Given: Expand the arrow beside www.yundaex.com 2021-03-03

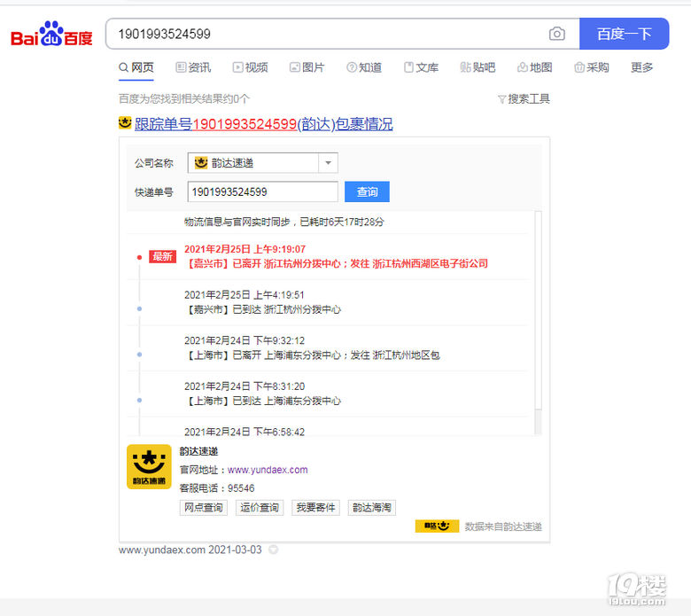Looking at the screenshot, I should [273, 550].
